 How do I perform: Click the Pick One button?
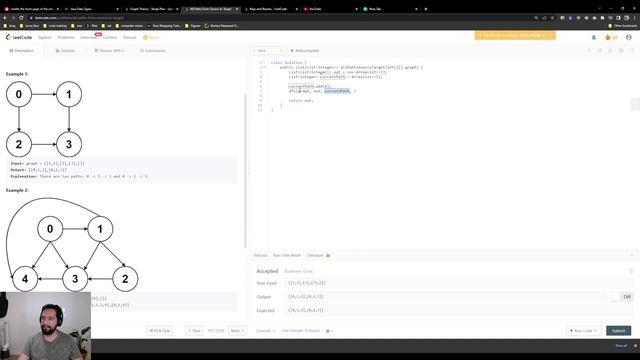click(x=160, y=331)
